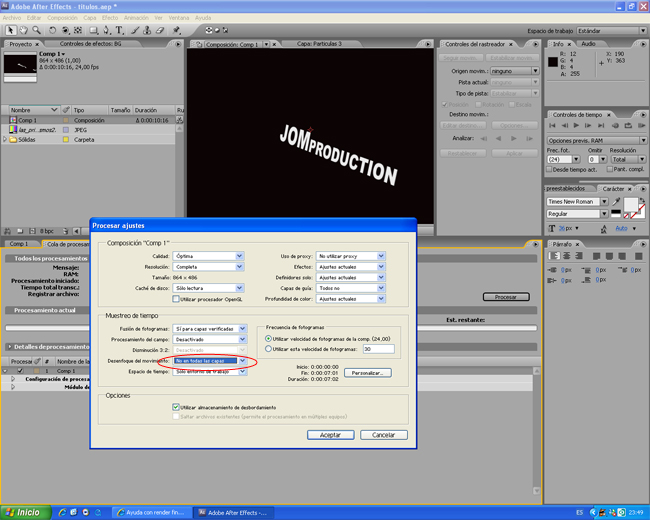The height and width of the screenshot is (520, 650).
Task: Open Internet Explorer from quick launch
Action: coord(62,513)
